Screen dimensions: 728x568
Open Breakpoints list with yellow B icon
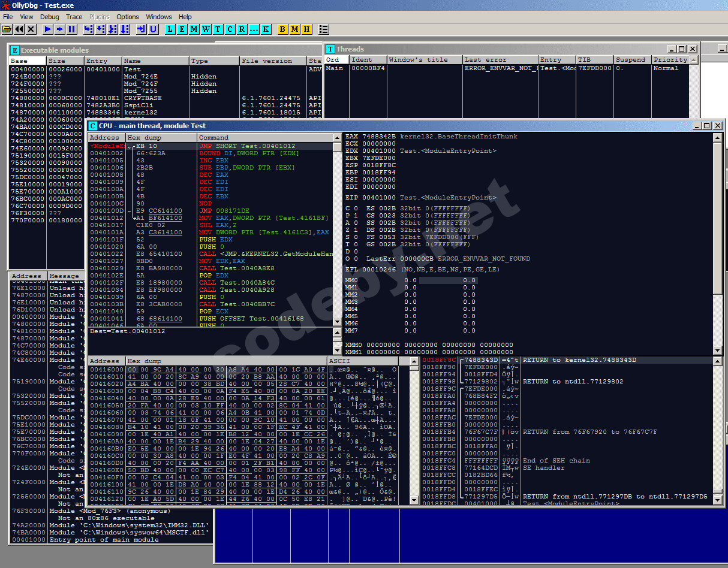pyautogui.click(x=282, y=29)
